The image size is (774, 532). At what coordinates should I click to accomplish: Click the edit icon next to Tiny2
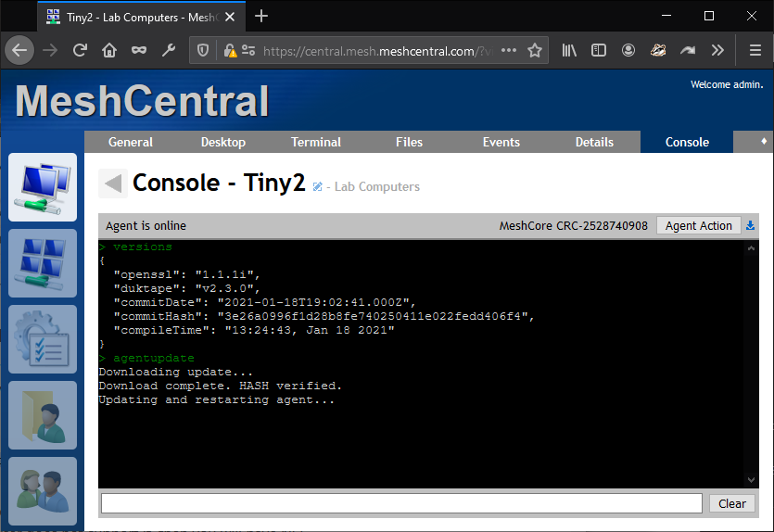click(317, 186)
